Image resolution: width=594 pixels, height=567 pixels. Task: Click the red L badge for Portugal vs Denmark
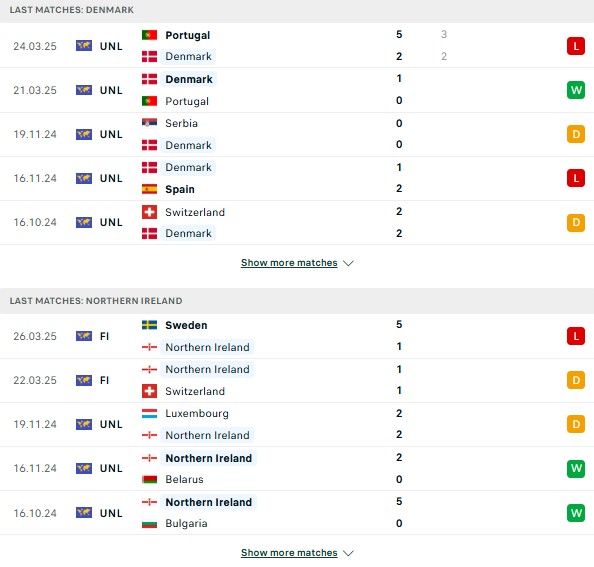(x=575, y=46)
